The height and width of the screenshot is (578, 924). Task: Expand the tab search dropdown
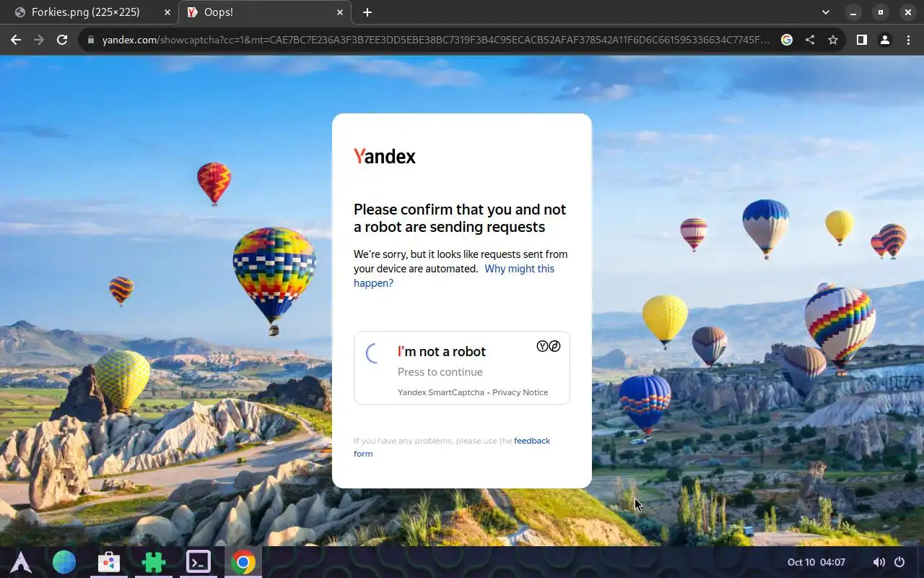[826, 12]
